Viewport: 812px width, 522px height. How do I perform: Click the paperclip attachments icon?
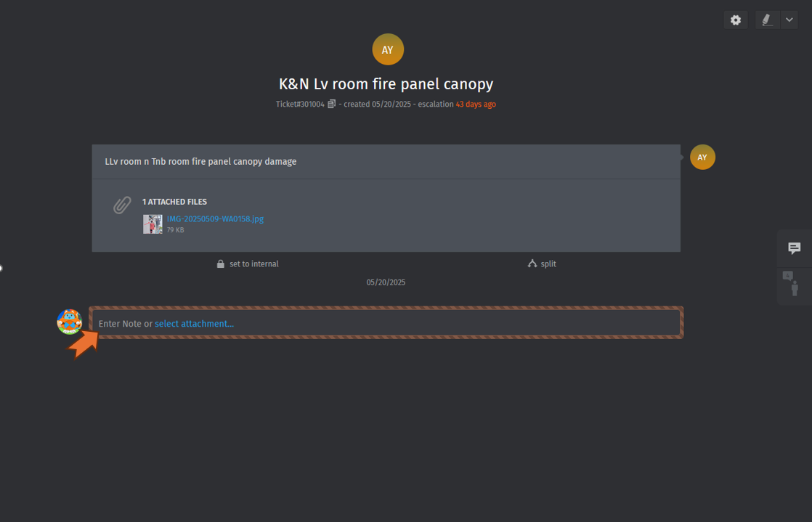click(122, 205)
